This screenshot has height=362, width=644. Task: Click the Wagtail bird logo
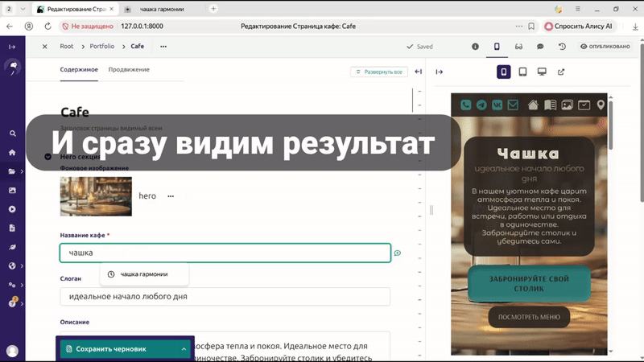13,67
